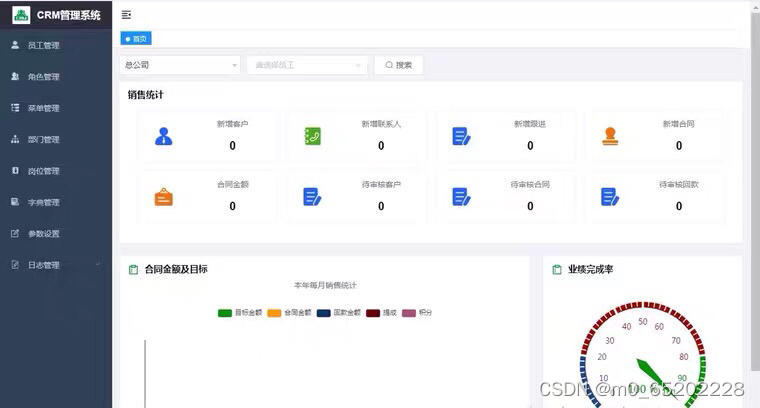Click the 搜索 search button
Viewport: 760px width, 408px height.
[x=398, y=65]
